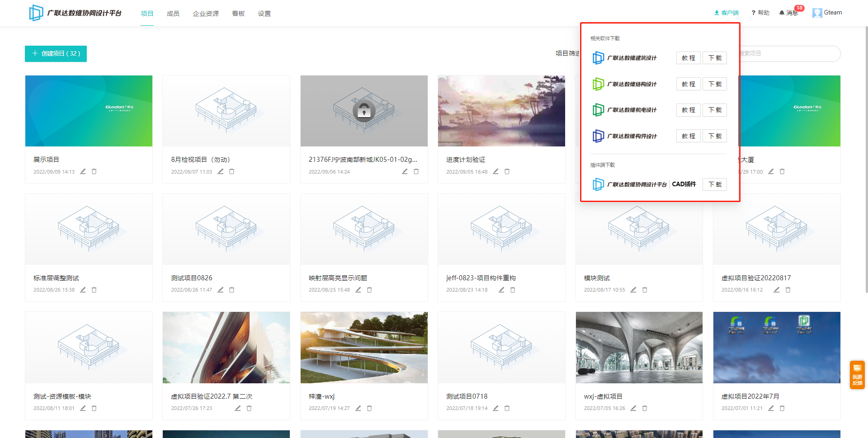Open tutorial for 广联达数维结构设计

click(x=689, y=84)
